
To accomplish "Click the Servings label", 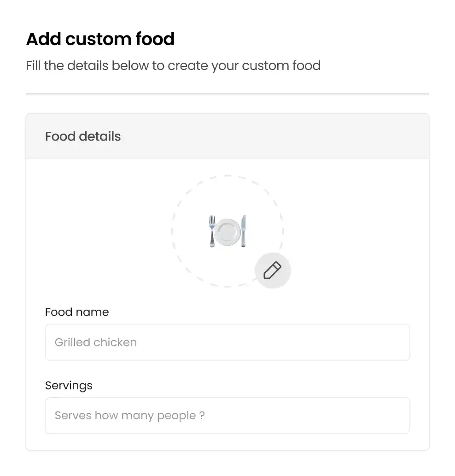I will (x=69, y=386).
